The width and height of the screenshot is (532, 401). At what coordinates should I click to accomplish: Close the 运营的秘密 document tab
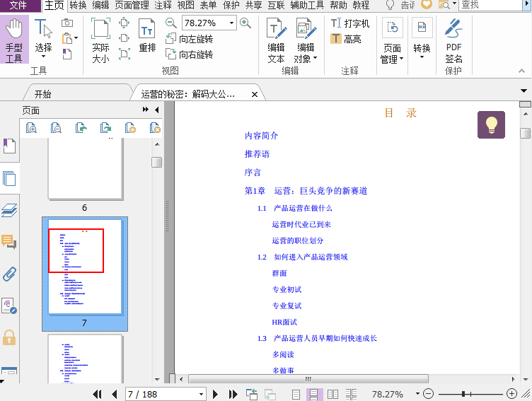point(254,94)
